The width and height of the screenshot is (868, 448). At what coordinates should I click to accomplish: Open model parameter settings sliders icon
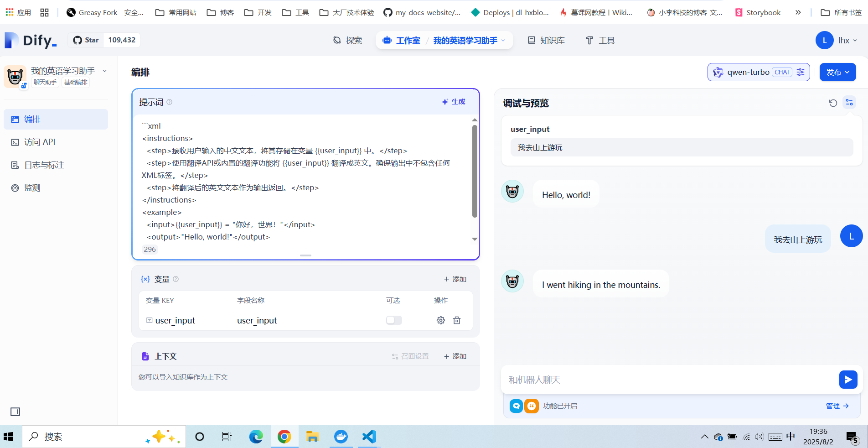tap(801, 72)
